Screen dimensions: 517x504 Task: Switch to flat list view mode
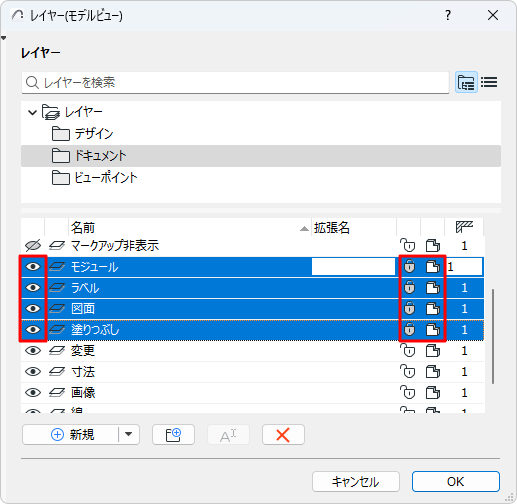click(x=489, y=82)
